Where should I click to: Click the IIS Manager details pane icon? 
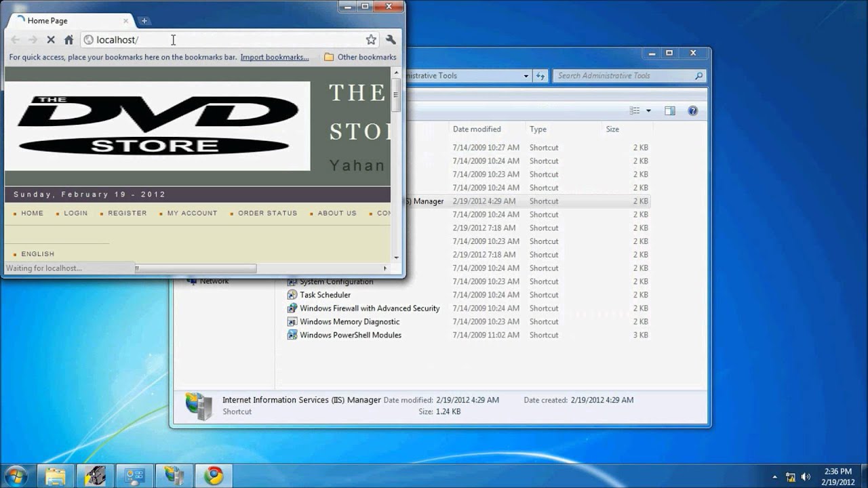click(x=199, y=405)
